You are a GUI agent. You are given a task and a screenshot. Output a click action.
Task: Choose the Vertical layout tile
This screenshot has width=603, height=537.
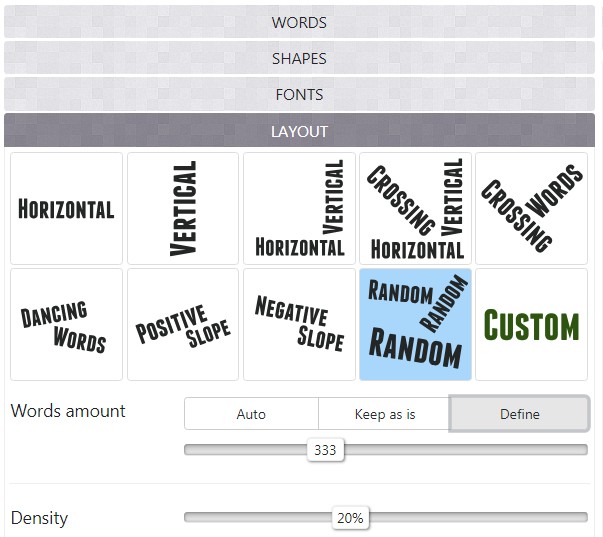click(x=182, y=208)
